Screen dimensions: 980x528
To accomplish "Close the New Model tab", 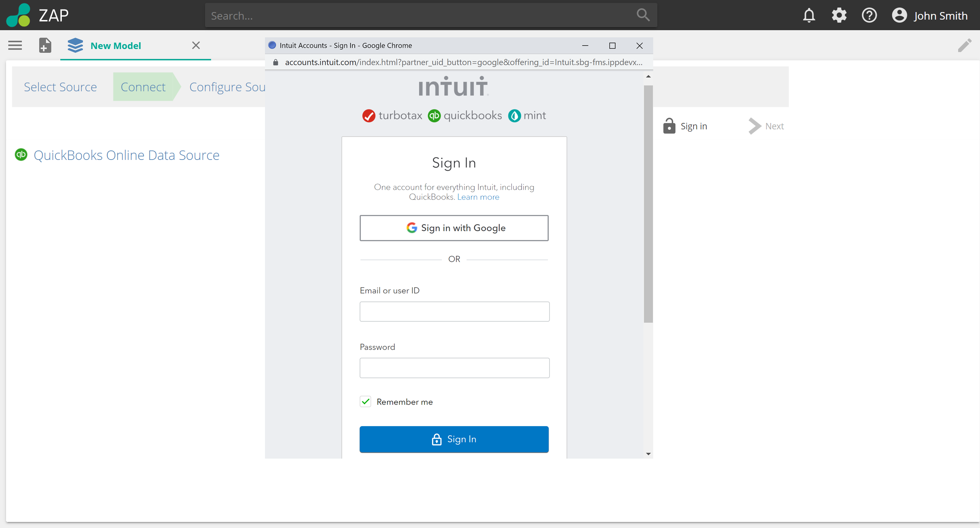I will point(196,45).
